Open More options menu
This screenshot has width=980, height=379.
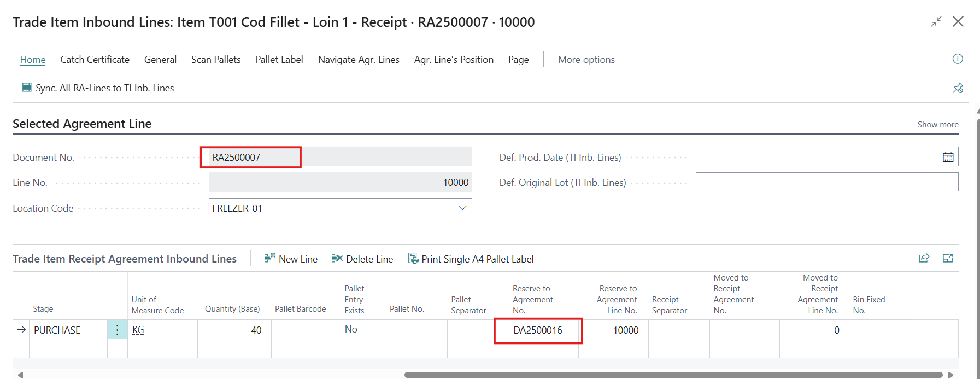tap(586, 60)
